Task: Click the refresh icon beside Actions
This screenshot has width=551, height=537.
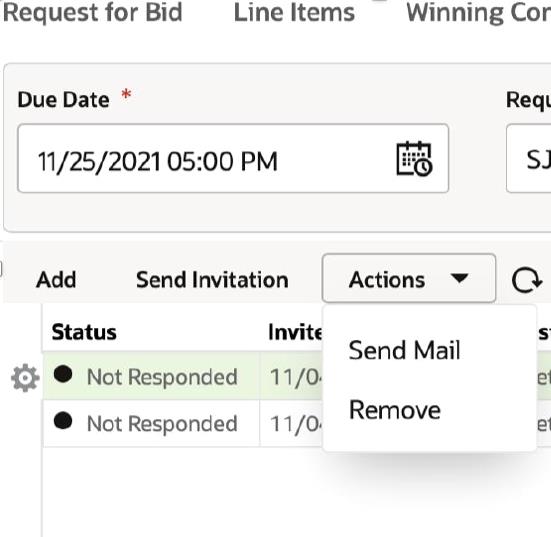Action: pyautogui.click(x=526, y=280)
